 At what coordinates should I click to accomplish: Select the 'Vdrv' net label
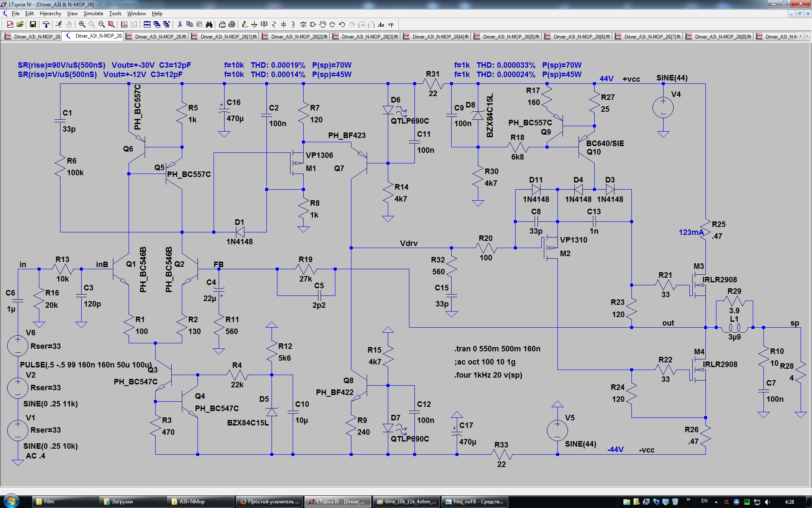point(409,243)
